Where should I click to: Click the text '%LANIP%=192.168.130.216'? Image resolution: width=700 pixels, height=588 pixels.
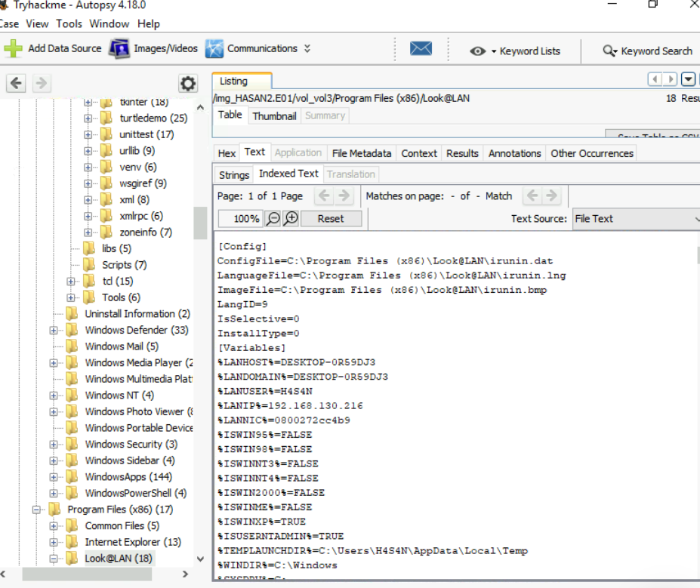pyautogui.click(x=290, y=406)
